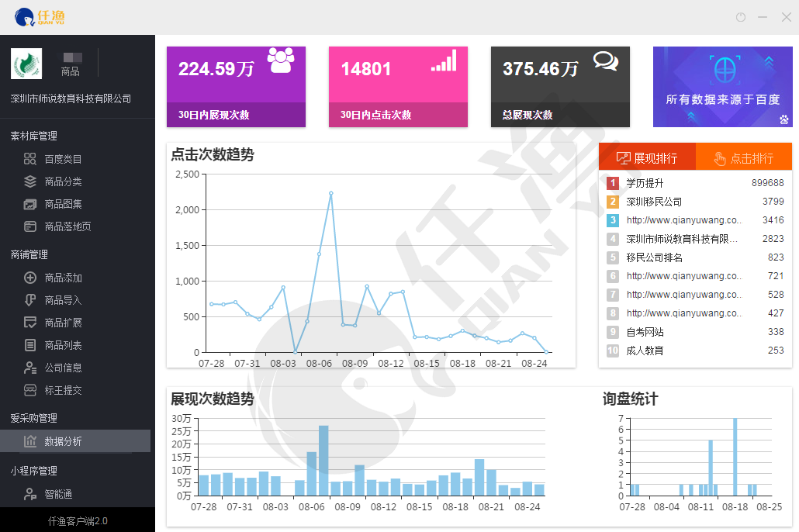Click 224.59万 impressions card

tap(236, 87)
